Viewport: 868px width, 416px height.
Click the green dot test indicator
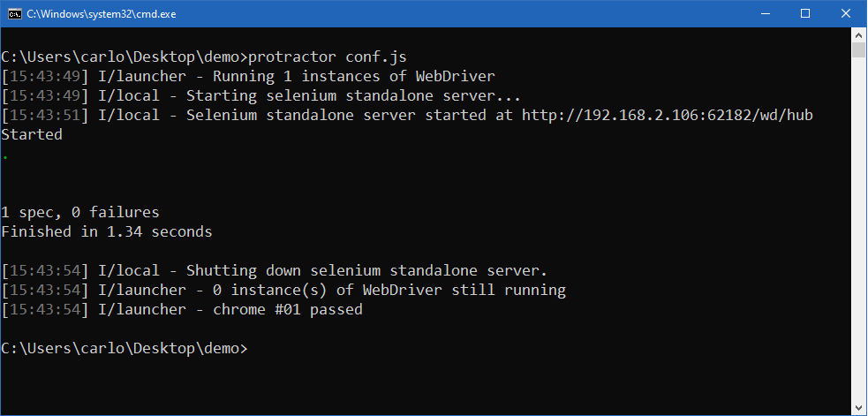click(x=5, y=158)
